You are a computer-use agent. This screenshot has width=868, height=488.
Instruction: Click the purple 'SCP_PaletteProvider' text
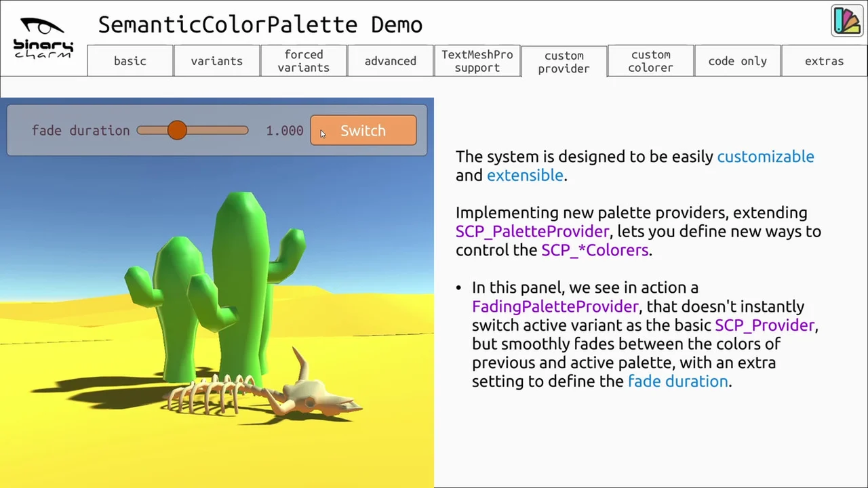(532, 232)
